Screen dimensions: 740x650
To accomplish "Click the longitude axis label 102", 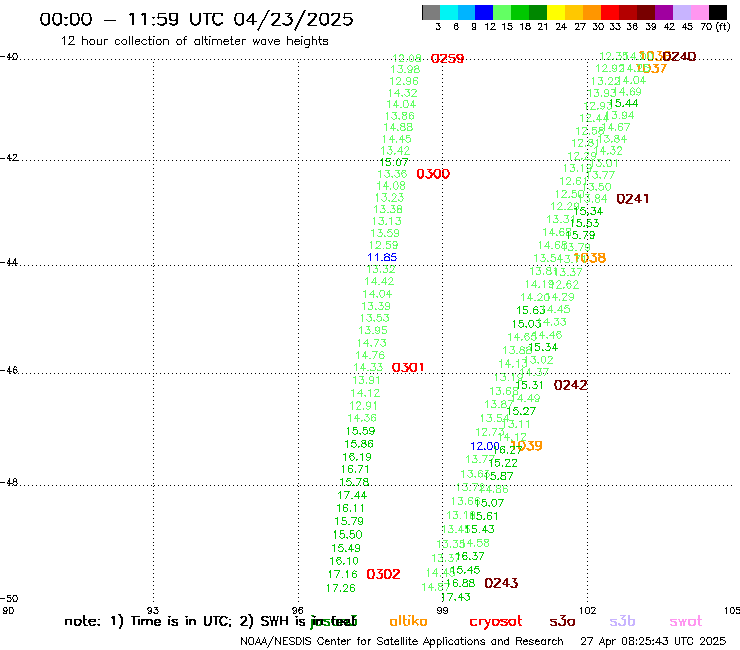I will point(587,610).
